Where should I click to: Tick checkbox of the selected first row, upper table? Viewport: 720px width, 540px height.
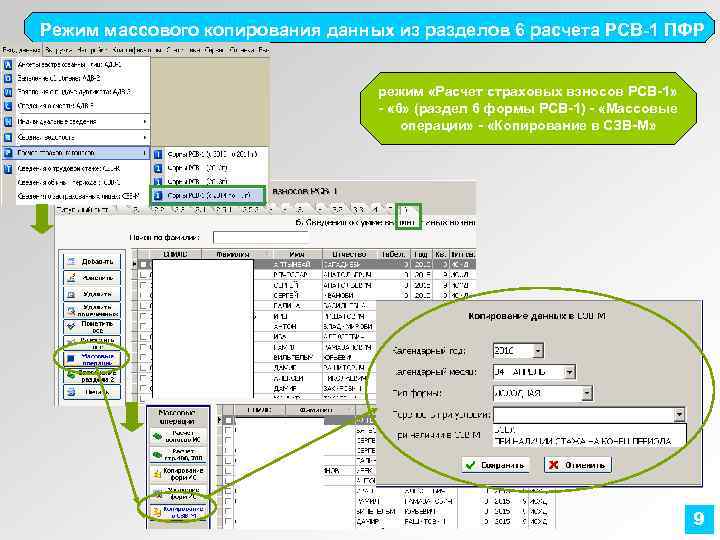pos(144,264)
